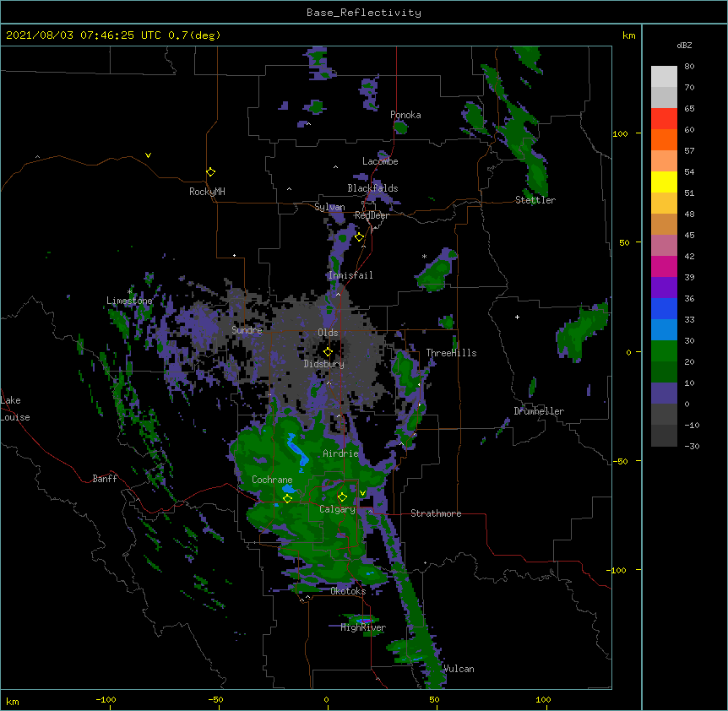Click the RedDeer city label
Viewport: 728px width, 711px height.
[372, 215]
